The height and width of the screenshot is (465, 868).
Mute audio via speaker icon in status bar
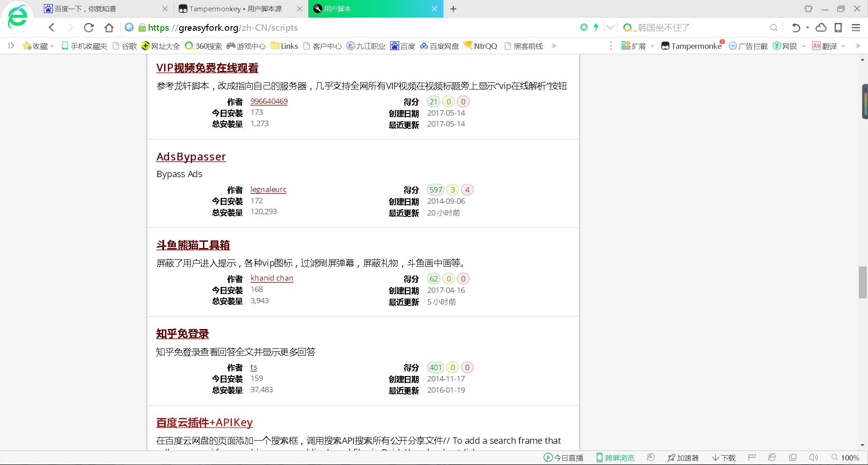(x=813, y=457)
